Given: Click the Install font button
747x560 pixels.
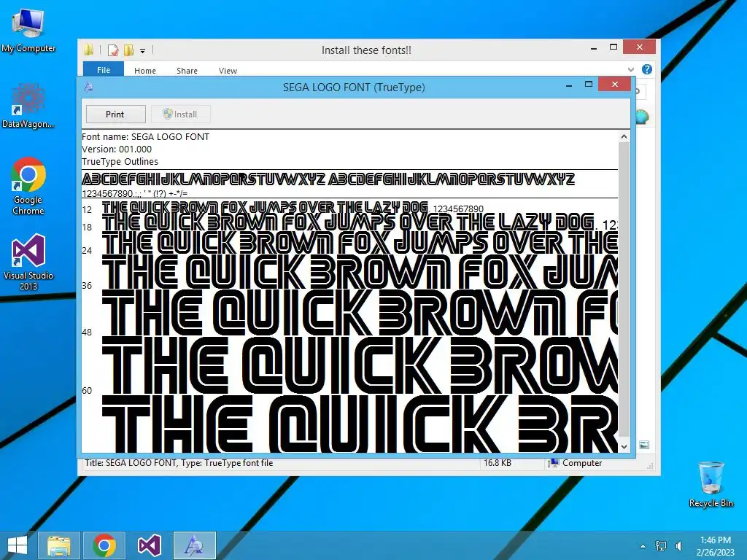Looking at the screenshot, I should (181, 114).
